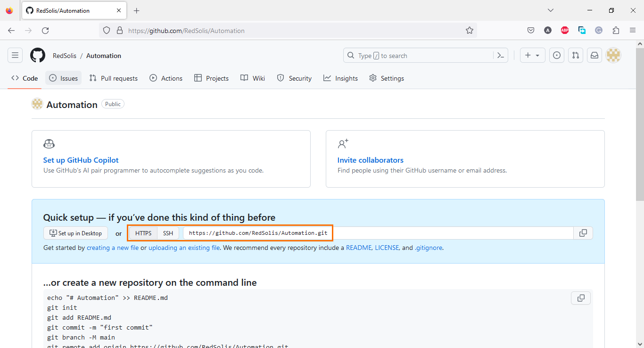Switch to the SSH protocol option

tap(168, 232)
